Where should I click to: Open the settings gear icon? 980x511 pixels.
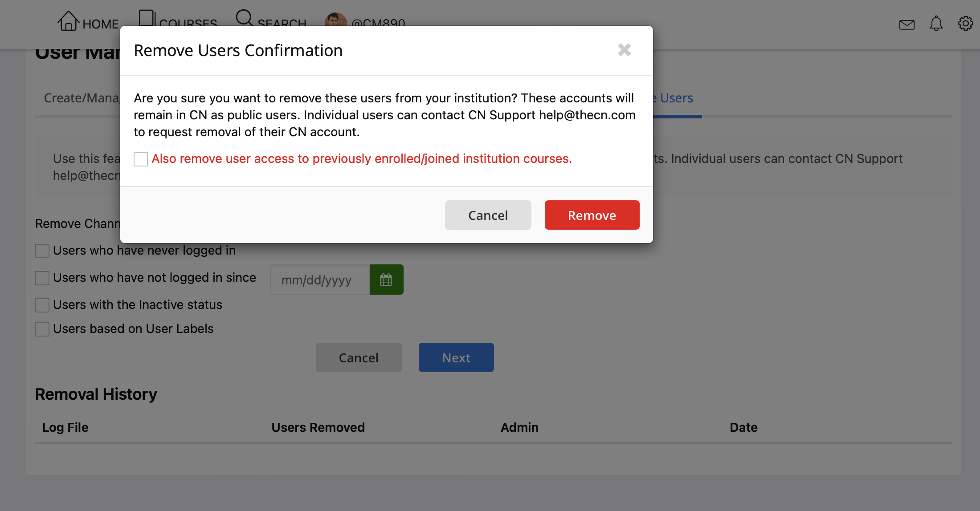pos(966,23)
